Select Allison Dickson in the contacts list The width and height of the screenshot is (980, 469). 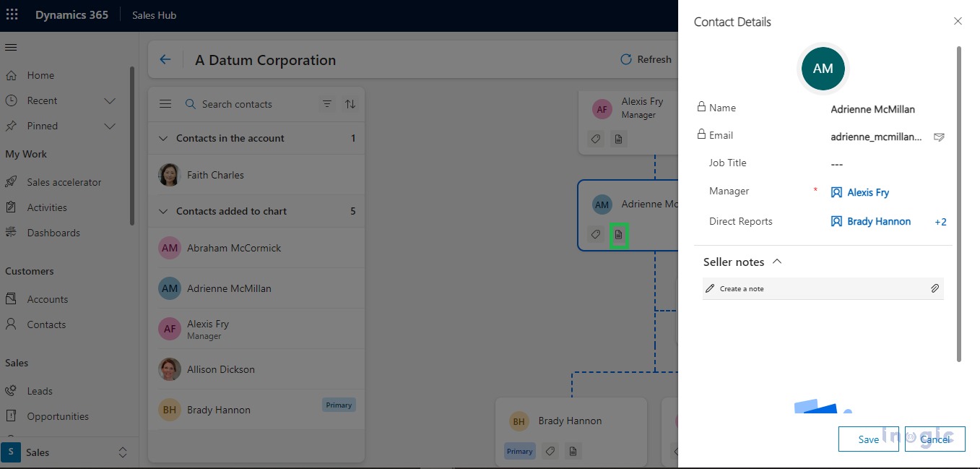(x=256, y=369)
